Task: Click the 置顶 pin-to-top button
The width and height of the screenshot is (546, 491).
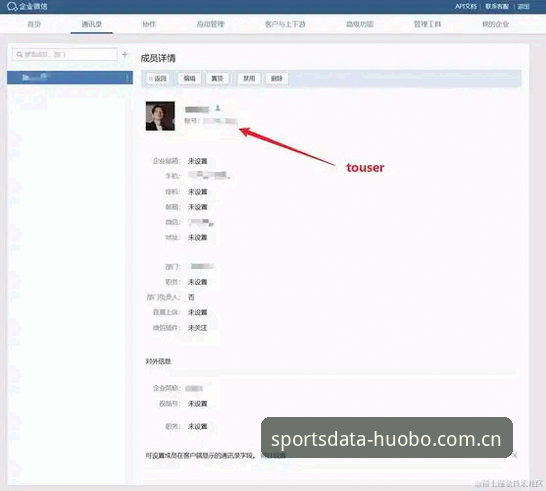Action: point(217,78)
